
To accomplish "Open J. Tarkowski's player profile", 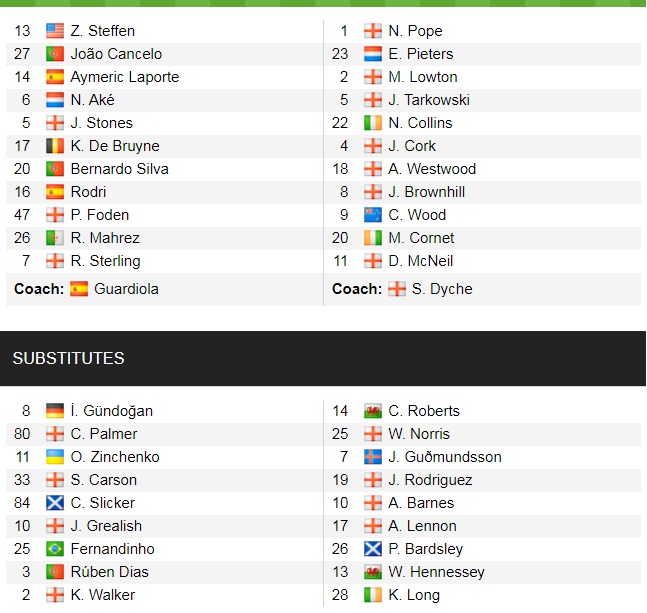I will [x=429, y=100].
